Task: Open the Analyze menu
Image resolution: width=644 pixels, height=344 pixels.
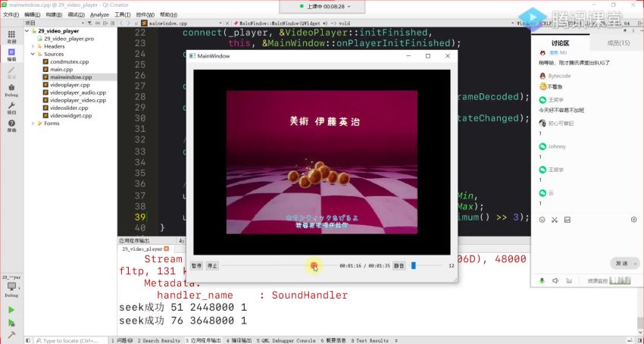Action: pyautogui.click(x=99, y=14)
